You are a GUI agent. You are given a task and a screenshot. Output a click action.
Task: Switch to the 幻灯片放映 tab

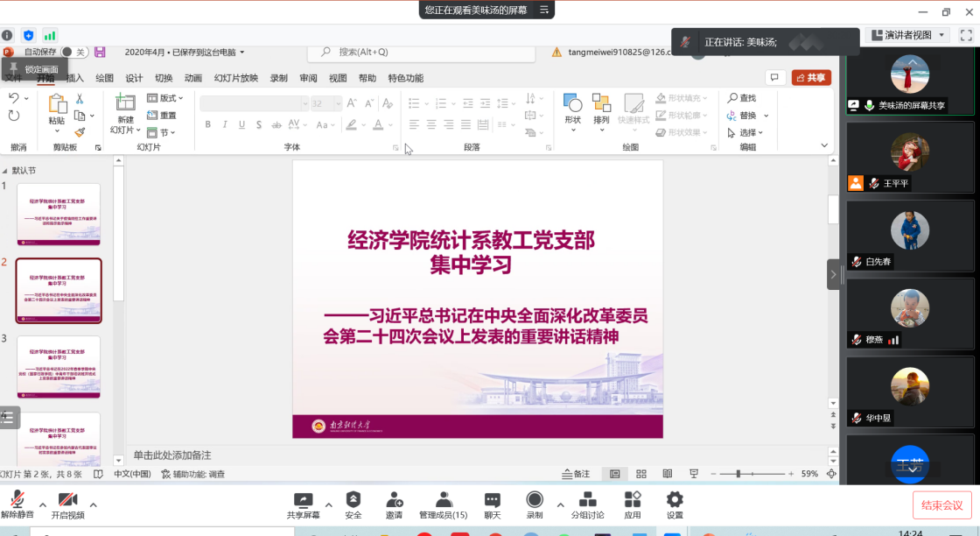pyautogui.click(x=236, y=78)
